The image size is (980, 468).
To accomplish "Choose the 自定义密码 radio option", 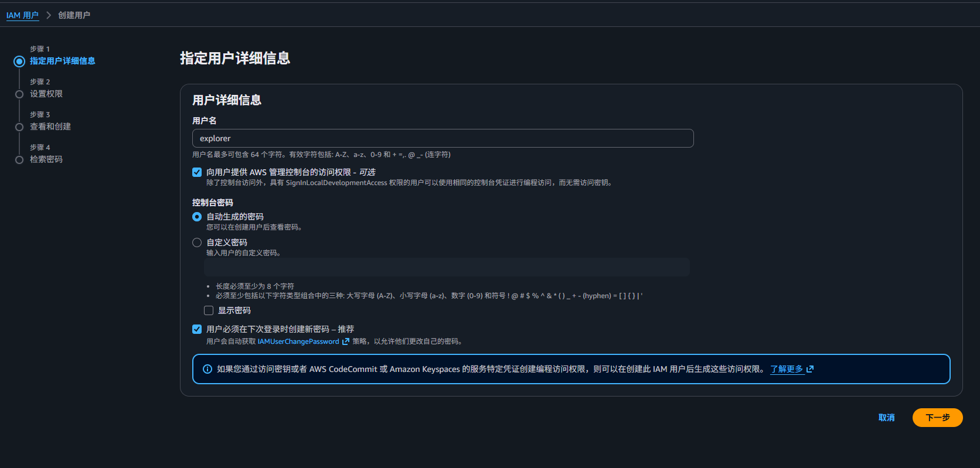I will tap(197, 242).
